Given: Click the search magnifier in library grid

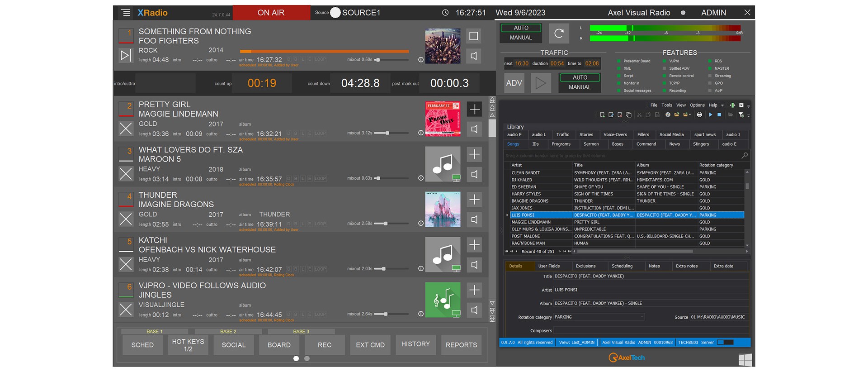Looking at the screenshot, I should coord(744,156).
